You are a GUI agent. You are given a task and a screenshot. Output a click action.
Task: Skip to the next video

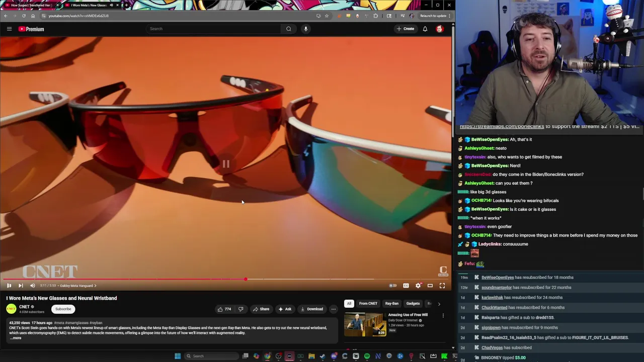pos(21,286)
